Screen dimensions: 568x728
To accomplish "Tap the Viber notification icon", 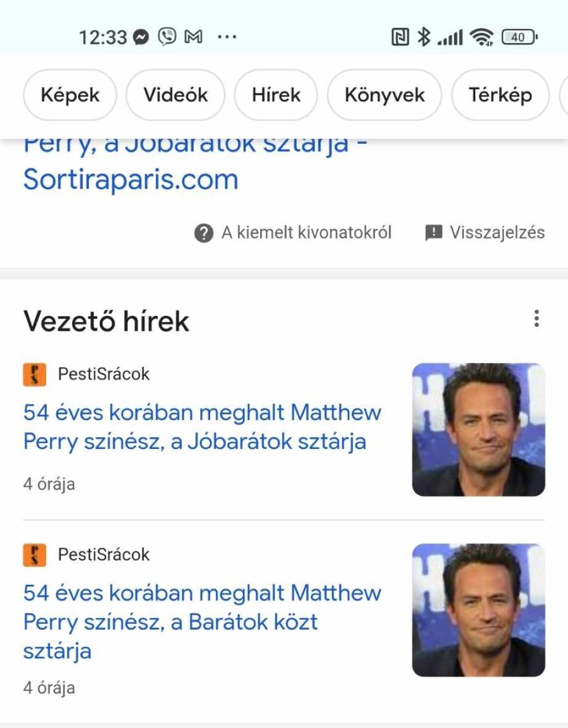I will pyautogui.click(x=167, y=37).
